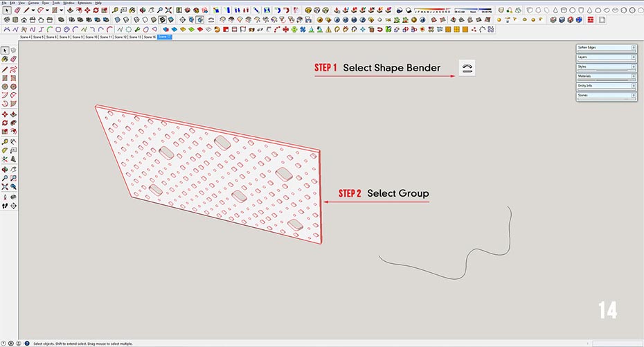The height and width of the screenshot is (347, 644).
Task: Switch to the Scene 10 tab
Action: [x=91, y=37]
